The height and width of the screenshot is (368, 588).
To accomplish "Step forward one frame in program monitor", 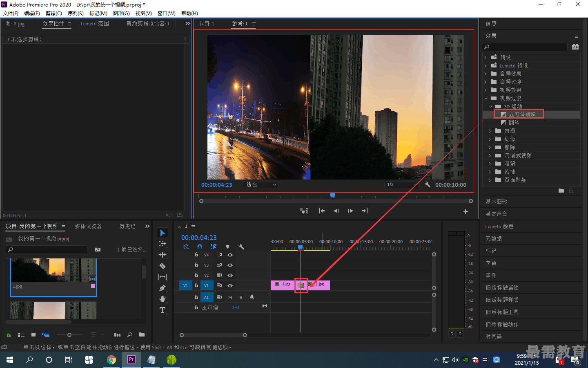I will tap(350, 211).
